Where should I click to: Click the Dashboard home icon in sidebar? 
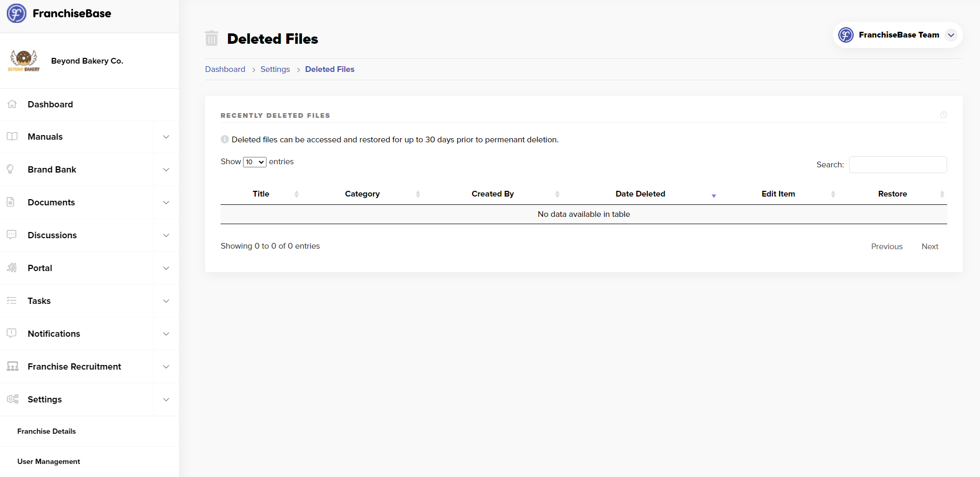pos(12,104)
